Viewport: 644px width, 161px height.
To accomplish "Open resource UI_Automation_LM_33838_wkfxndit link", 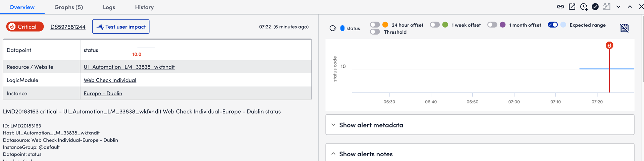I will (129, 67).
